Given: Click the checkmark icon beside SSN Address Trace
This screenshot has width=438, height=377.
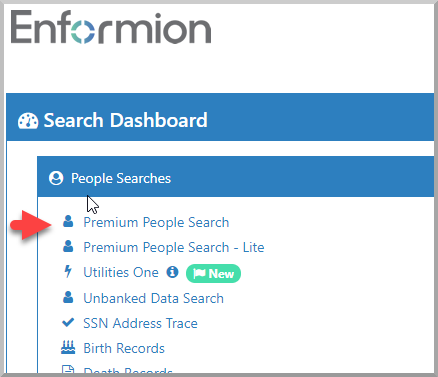Looking at the screenshot, I should point(68,322).
